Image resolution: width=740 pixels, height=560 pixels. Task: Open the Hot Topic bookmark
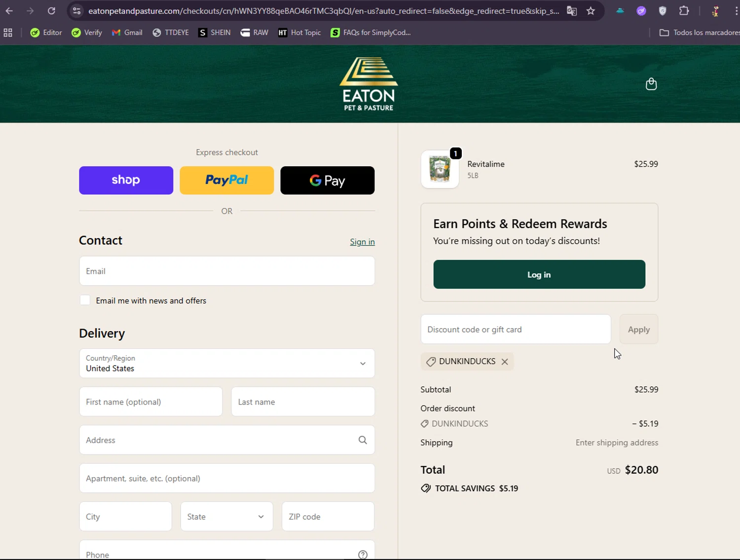[x=299, y=33]
